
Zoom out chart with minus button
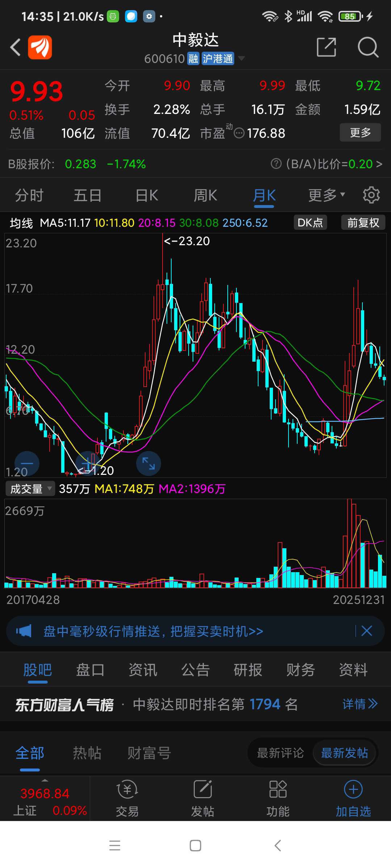pos(27,463)
